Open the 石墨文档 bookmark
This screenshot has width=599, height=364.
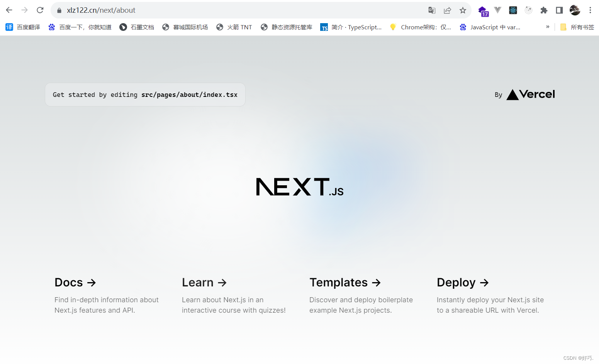pos(137,27)
